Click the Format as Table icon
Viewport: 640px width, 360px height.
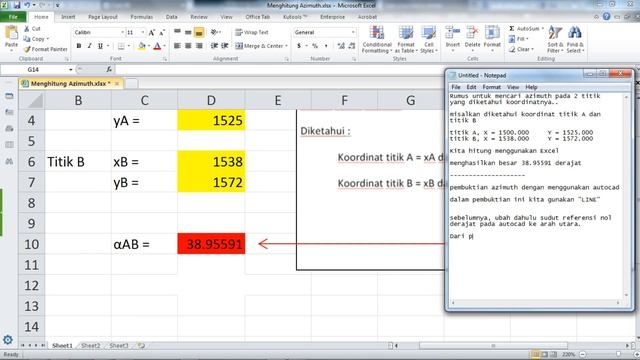406,39
